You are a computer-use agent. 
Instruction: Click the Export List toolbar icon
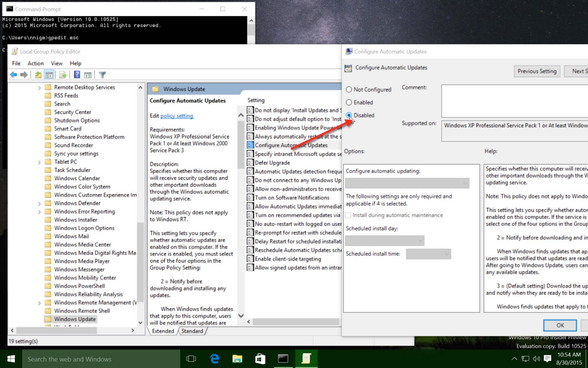62,74
